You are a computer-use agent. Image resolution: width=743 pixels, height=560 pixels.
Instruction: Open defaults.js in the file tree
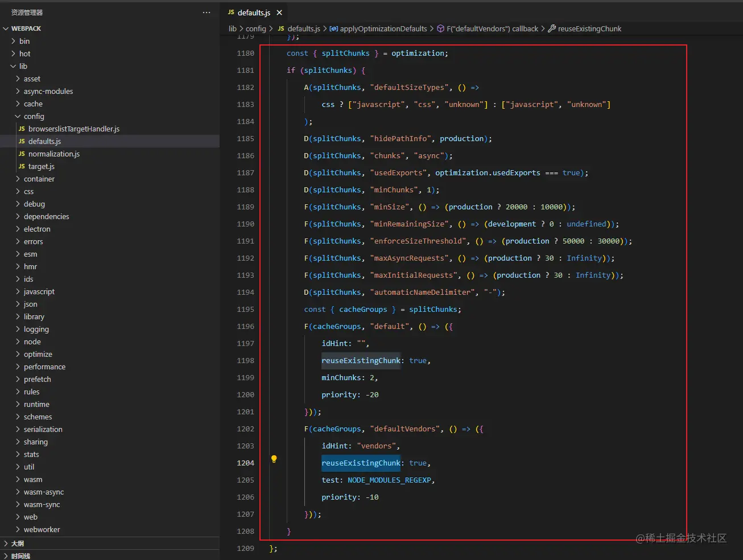coord(44,142)
